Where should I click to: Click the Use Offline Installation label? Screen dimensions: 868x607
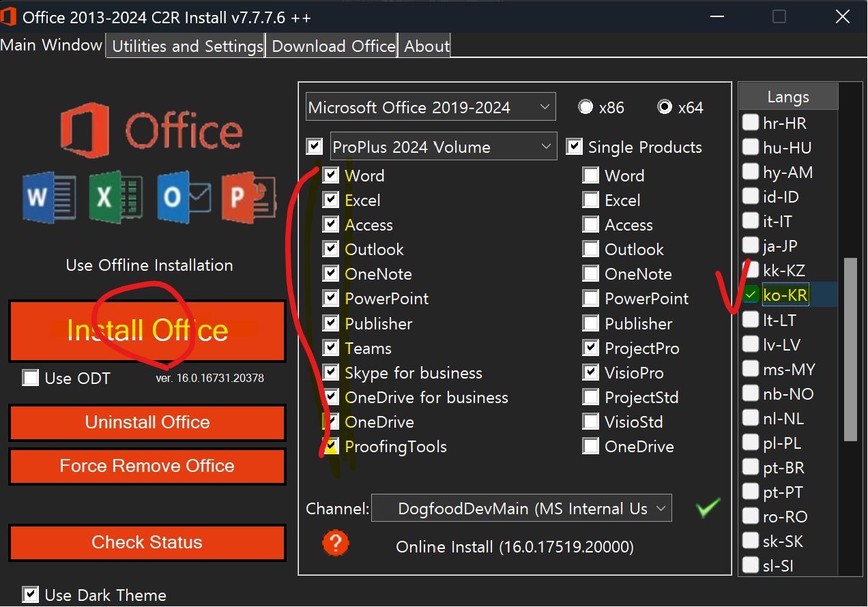point(149,265)
